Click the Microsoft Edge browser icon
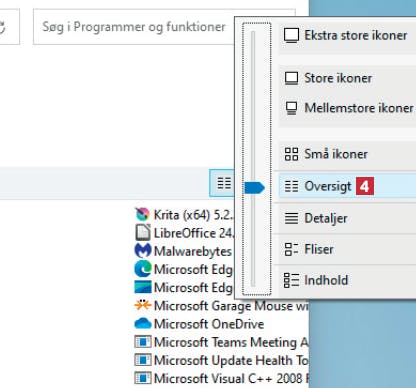416x388 pixels. pyautogui.click(x=143, y=269)
